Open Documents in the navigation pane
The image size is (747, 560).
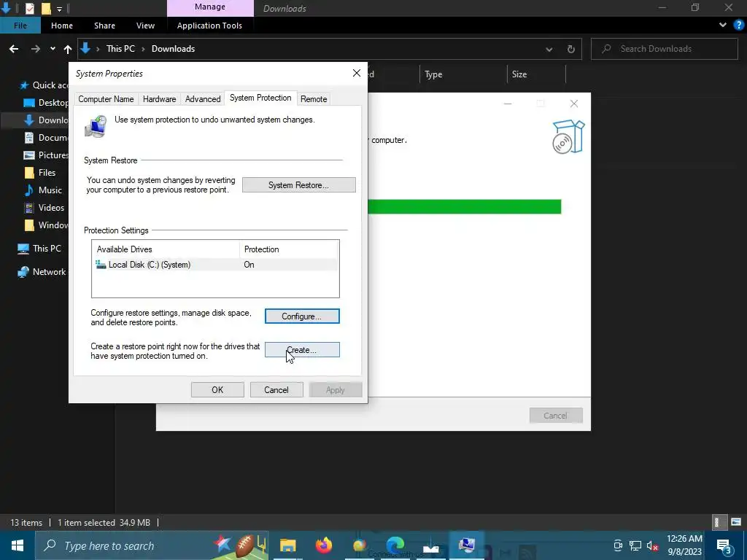46,138
